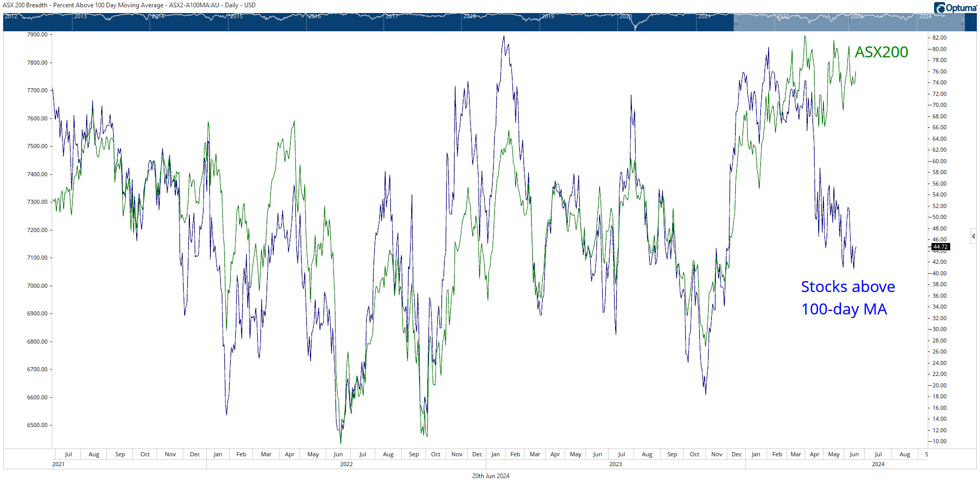Click the '20th Jun 2024' date label

[x=491, y=476]
